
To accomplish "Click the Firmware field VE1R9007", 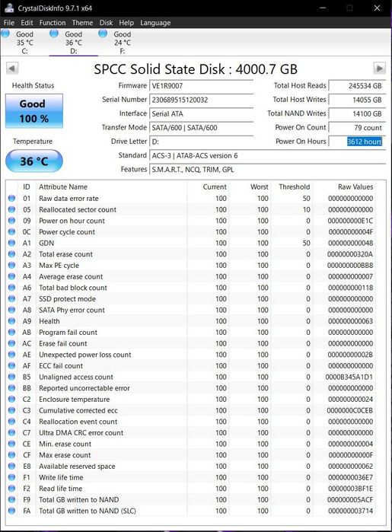I will 201,86.
